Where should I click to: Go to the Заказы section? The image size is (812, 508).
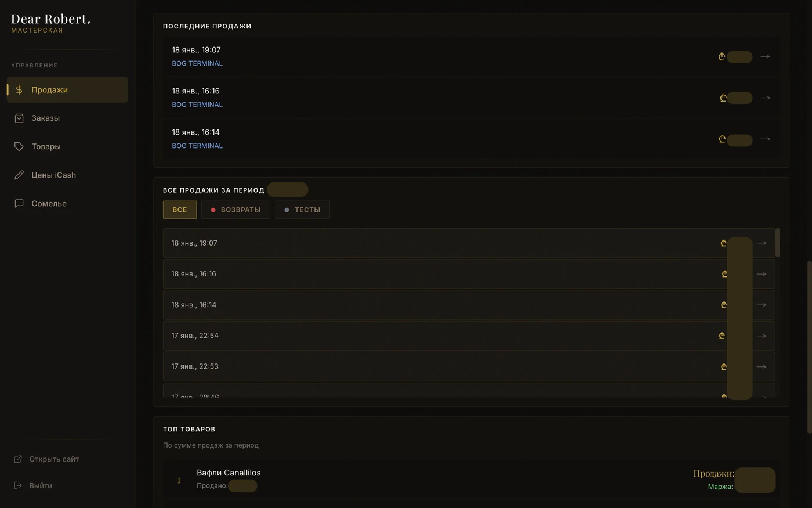tap(46, 118)
